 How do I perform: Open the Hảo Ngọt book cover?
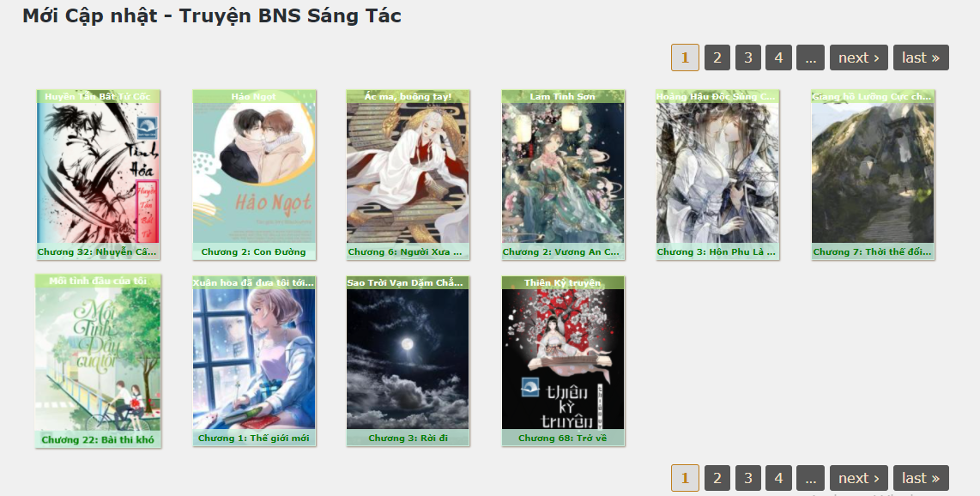254,173
